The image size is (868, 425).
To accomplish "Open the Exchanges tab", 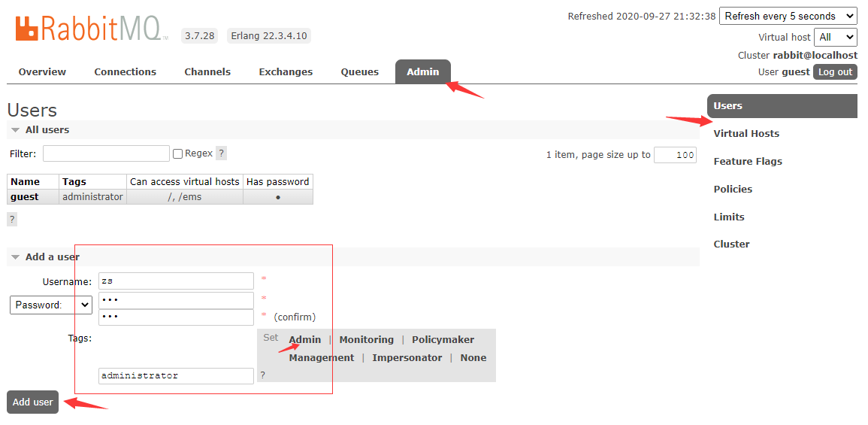I will coord(286,71).
